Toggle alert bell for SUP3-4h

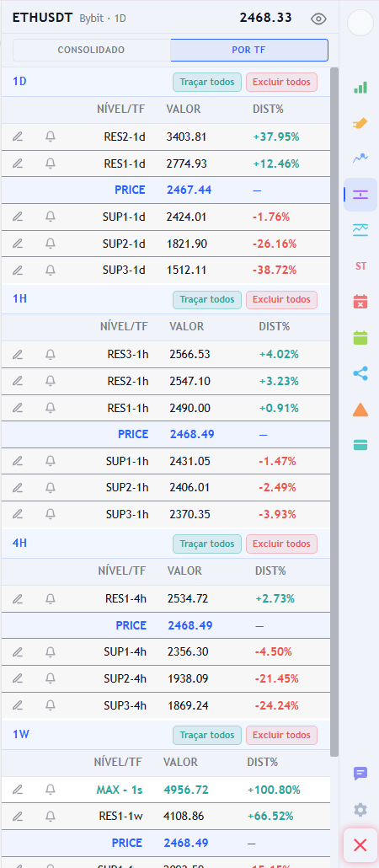[x=51, y=705]
